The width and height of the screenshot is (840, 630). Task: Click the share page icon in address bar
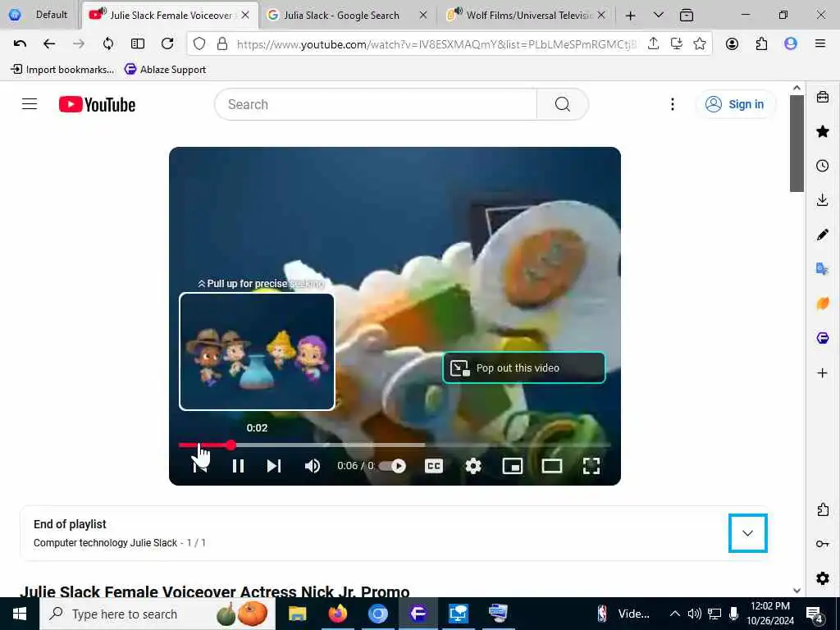tap(653, 43)
